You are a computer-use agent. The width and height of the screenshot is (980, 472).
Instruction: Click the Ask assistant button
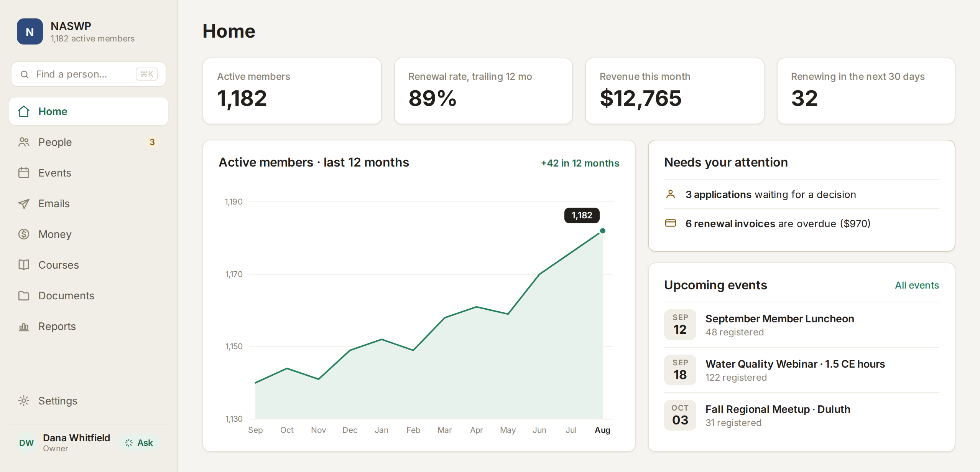[139, 443]
